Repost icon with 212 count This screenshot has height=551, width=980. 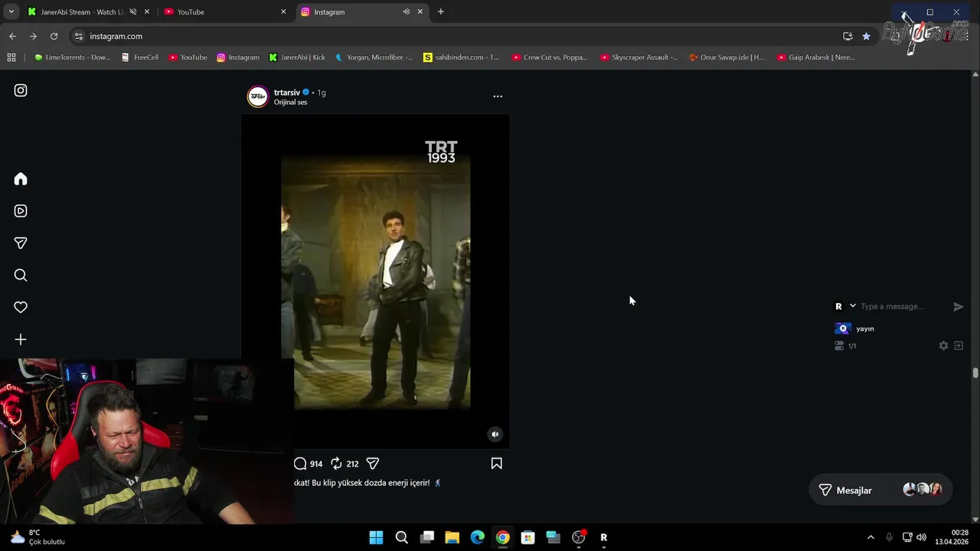(x=336, y=464)
